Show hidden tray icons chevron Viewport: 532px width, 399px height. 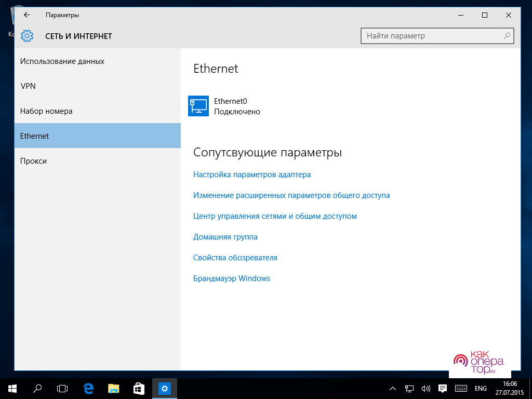pos(393,388)
